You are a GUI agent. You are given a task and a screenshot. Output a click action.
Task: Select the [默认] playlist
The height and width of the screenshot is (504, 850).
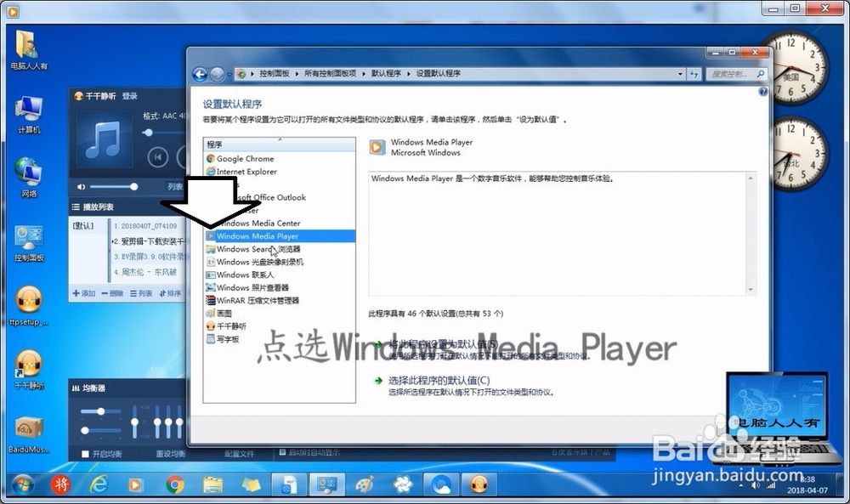[83, 226]
